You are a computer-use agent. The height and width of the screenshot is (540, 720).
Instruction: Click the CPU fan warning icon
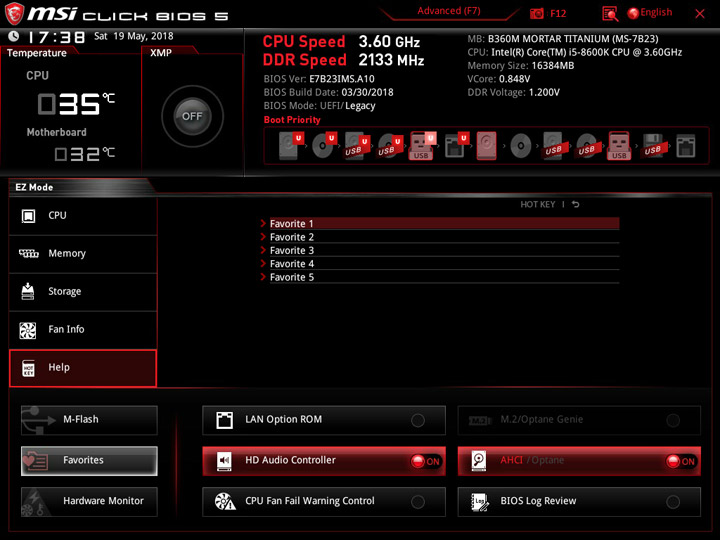tap(225, 501)
